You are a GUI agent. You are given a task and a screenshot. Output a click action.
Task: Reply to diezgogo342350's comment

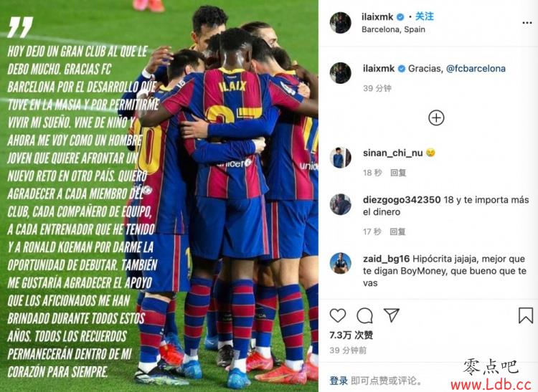[397, 232]
